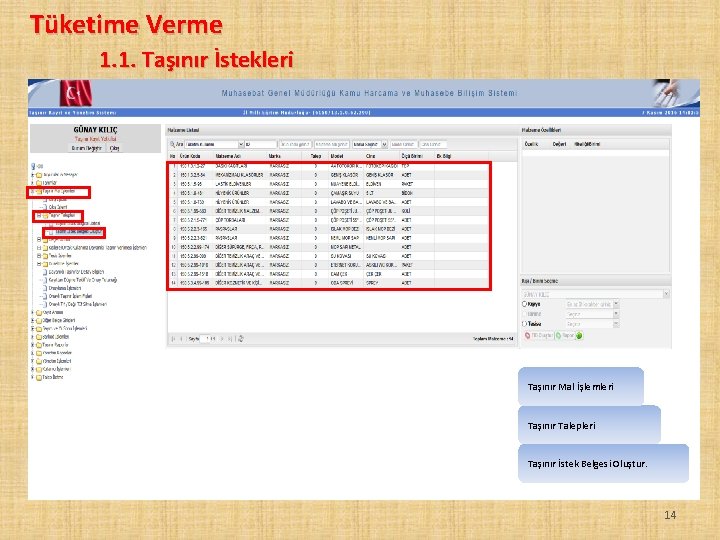Image resolution: width=720 pixels, height=540 pixels.
Task: Click the Rapor button
Action: [565, 336]
